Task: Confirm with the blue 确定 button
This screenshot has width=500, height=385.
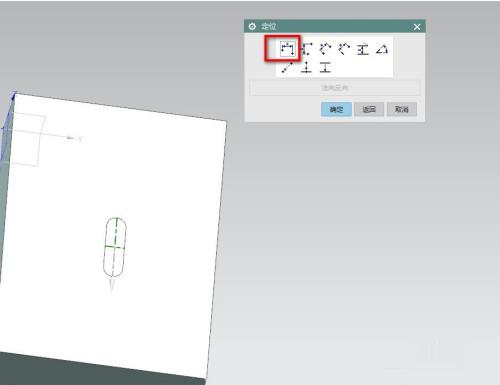Action: pos(336,109)
